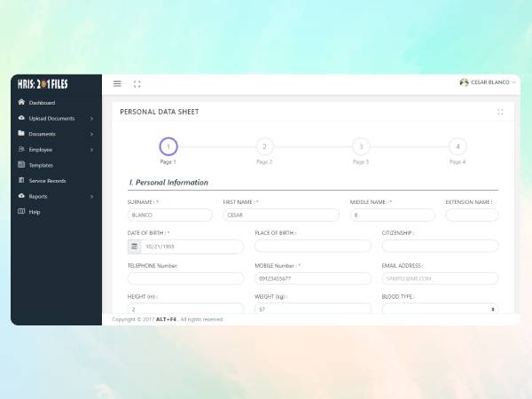Expand the Reports submenu chevron

[x=91, y=197]
